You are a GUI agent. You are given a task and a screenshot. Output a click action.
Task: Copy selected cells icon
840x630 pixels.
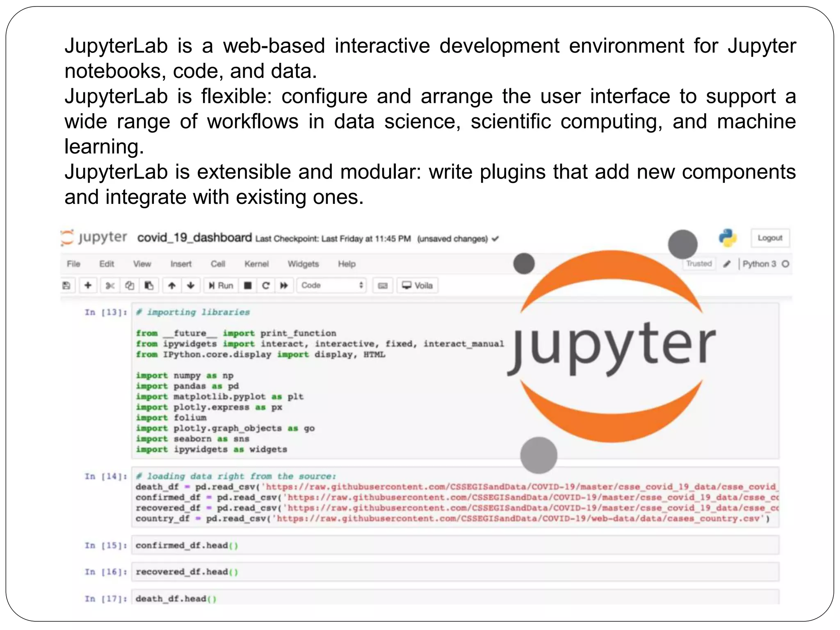click(x=130, y=285)
